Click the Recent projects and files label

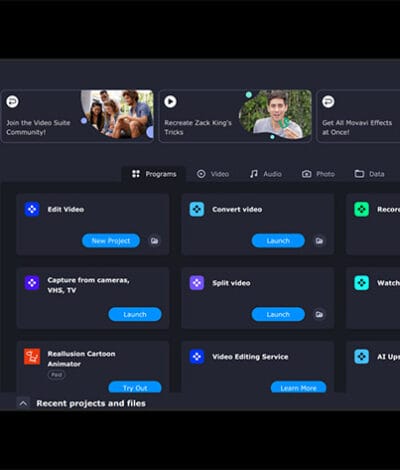coord(91,404)
